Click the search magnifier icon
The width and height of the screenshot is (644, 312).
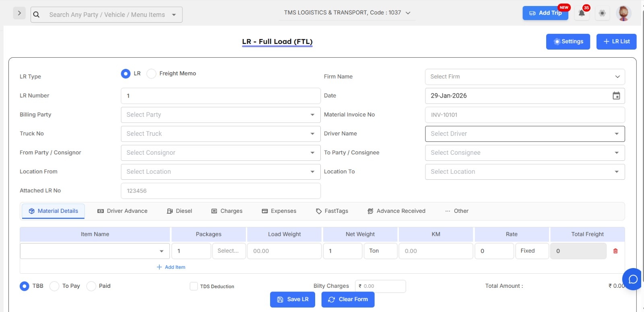36,15
